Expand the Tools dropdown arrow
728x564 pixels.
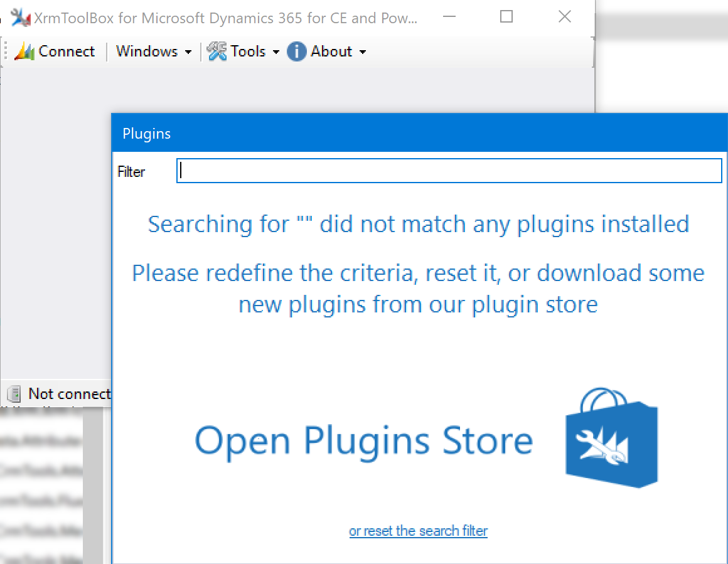[276, 52]
